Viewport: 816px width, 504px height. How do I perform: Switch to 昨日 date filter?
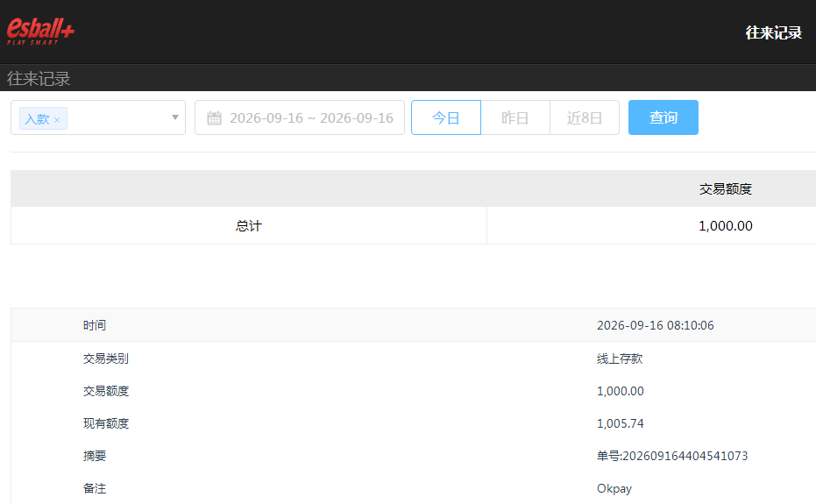point(515,117)
